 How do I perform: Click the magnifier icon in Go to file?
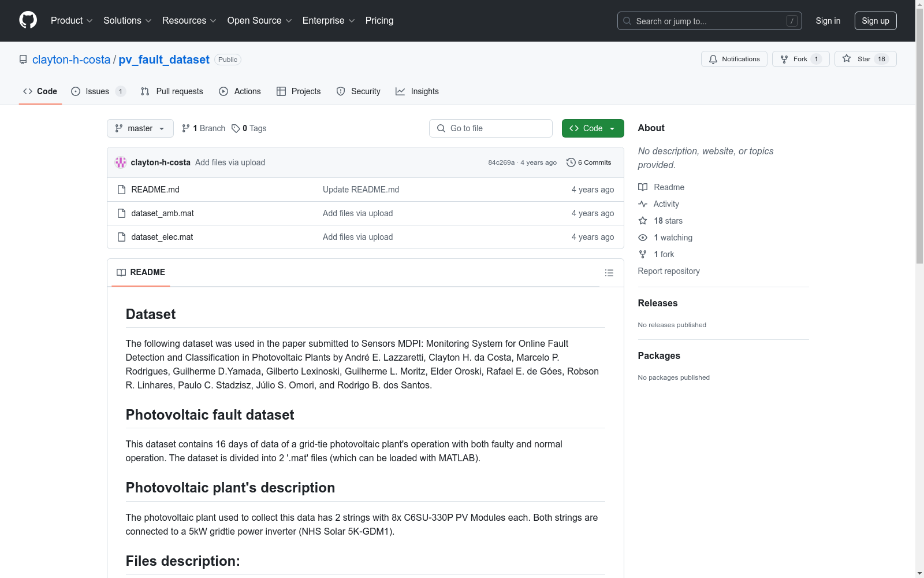click(x=441, y=128)
